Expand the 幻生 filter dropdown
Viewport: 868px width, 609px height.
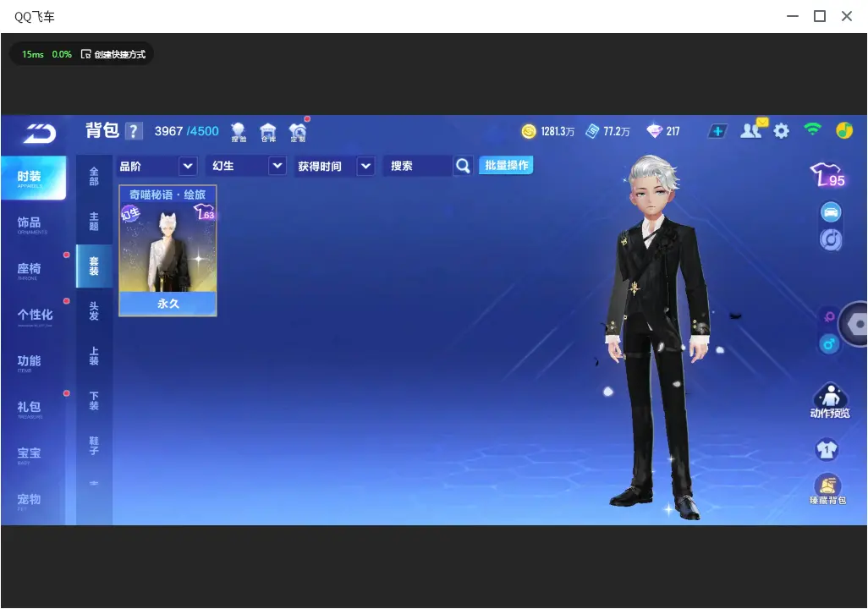tap(247, 166)
